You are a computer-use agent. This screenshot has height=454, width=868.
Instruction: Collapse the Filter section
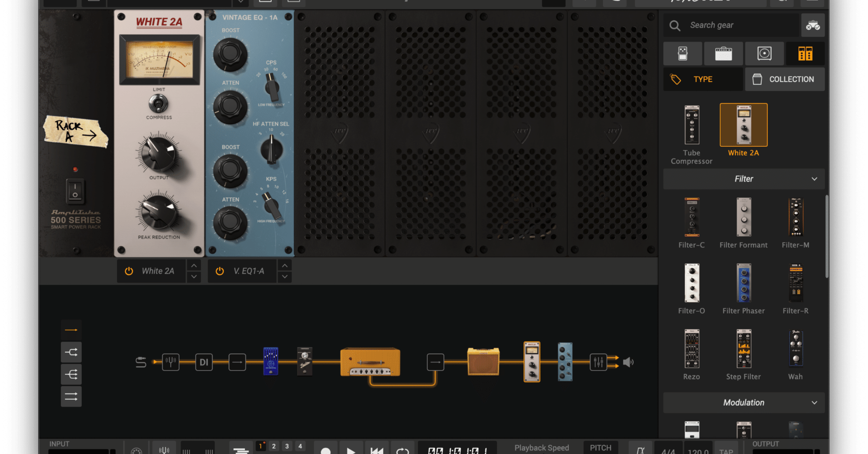click(x=815, y=179)
